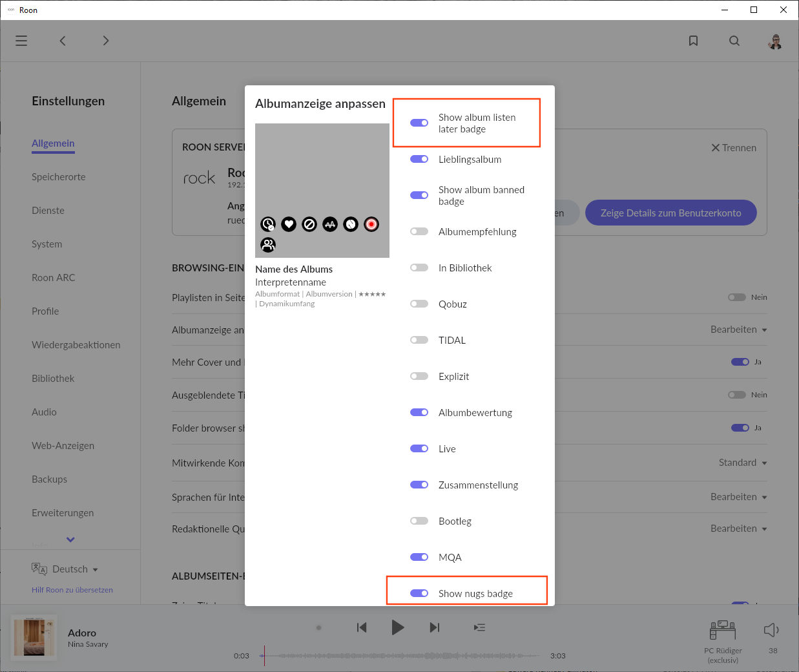Select the PC Rüdiger audio zone icon

pos(723,630)
